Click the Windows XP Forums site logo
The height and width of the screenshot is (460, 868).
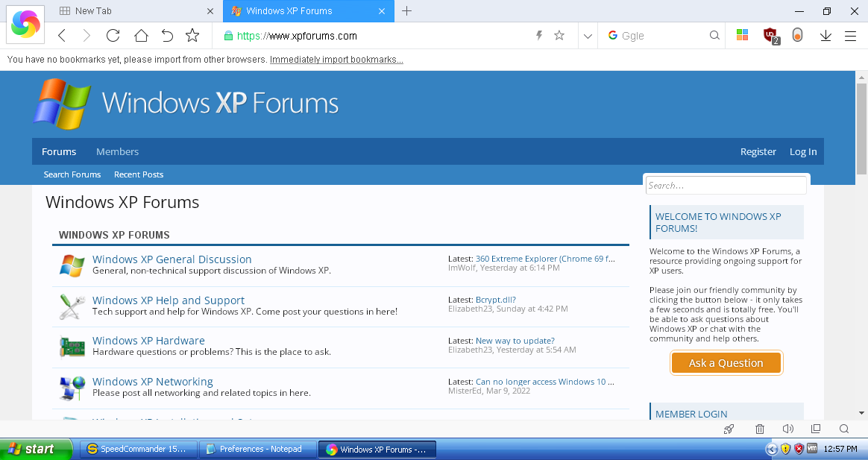pyautogui.click(x=186, y=104)
